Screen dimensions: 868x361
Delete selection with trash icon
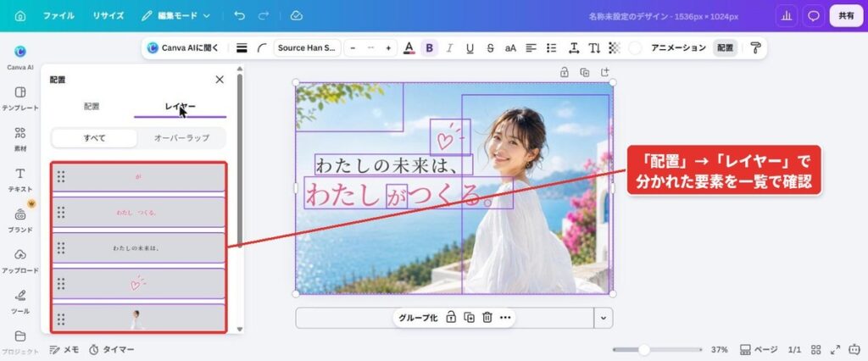coord(487,318)
